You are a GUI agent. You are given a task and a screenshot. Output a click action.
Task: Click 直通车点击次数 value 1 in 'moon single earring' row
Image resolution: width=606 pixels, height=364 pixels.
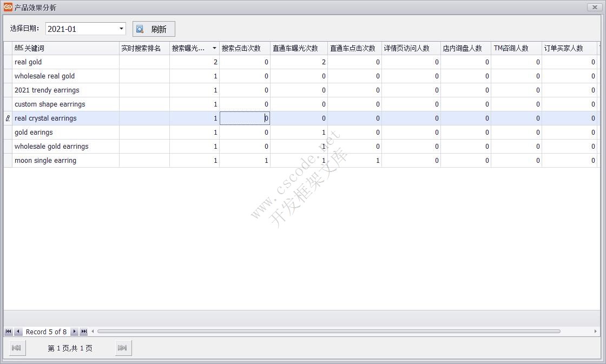click(x=354, y=160)
